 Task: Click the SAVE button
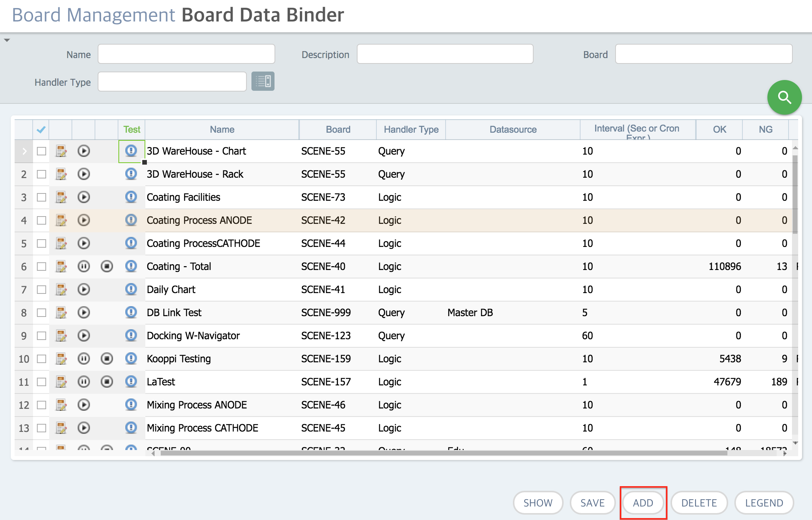tap(592, 503)
